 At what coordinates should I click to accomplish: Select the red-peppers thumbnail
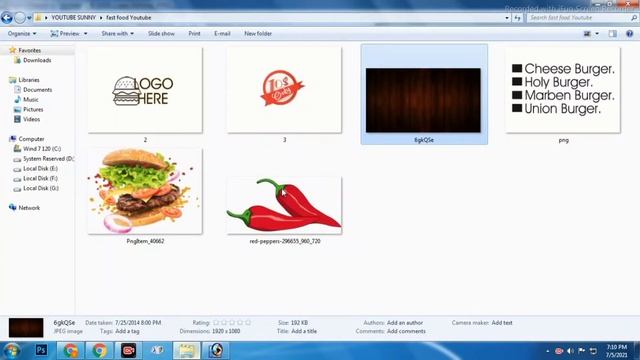[x=284, y=206]
